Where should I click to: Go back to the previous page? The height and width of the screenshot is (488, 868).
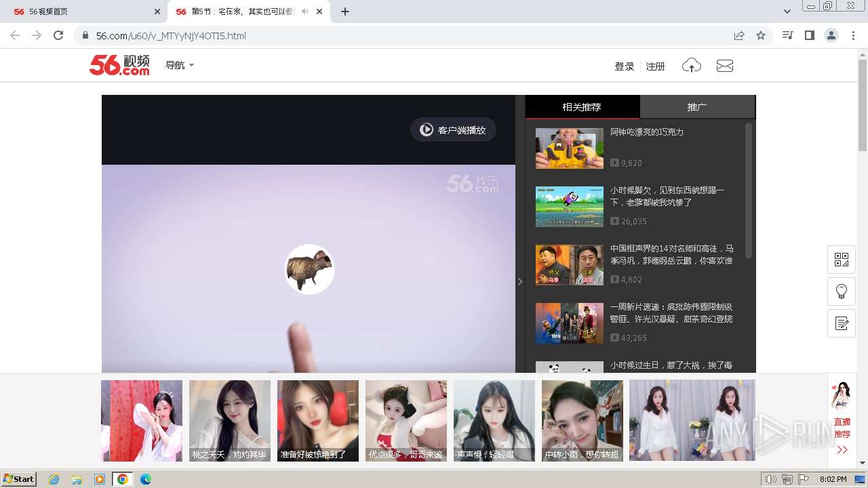pos(15,35)
